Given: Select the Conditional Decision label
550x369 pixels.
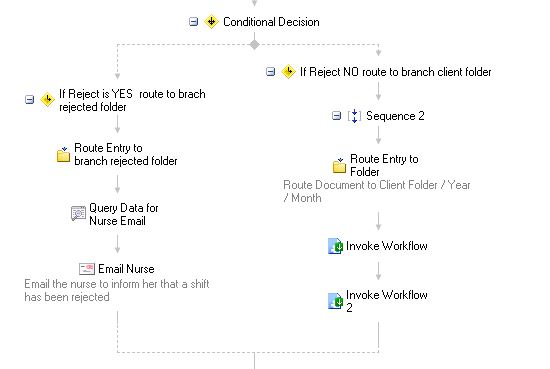Looking at the screenshot, I should tap(271, 22).
